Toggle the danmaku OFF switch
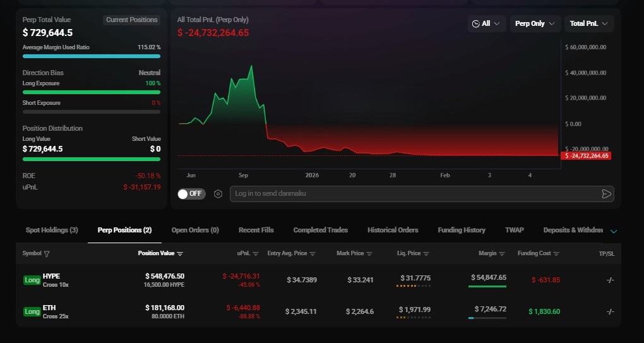644x343 pixels. (x=191, y=194)
